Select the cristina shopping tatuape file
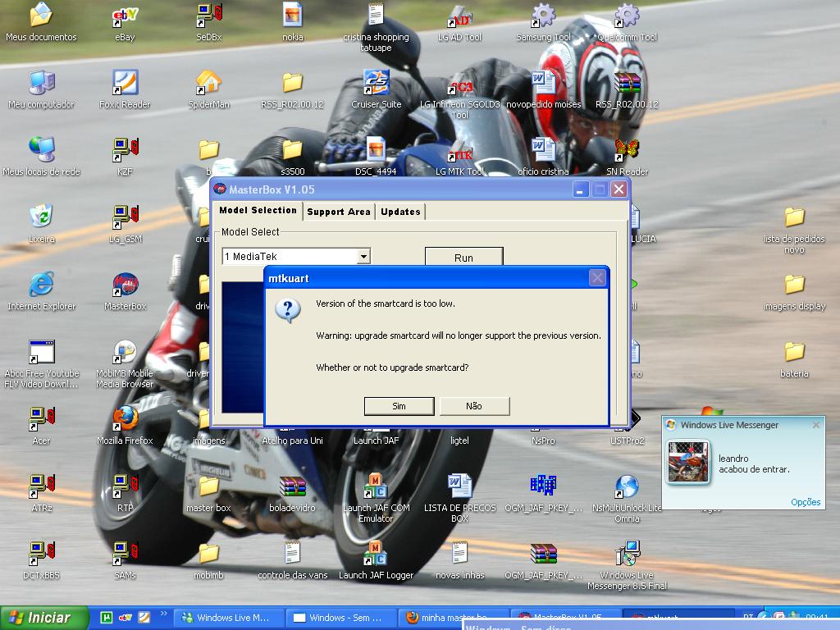 click(x=376, y=28)
